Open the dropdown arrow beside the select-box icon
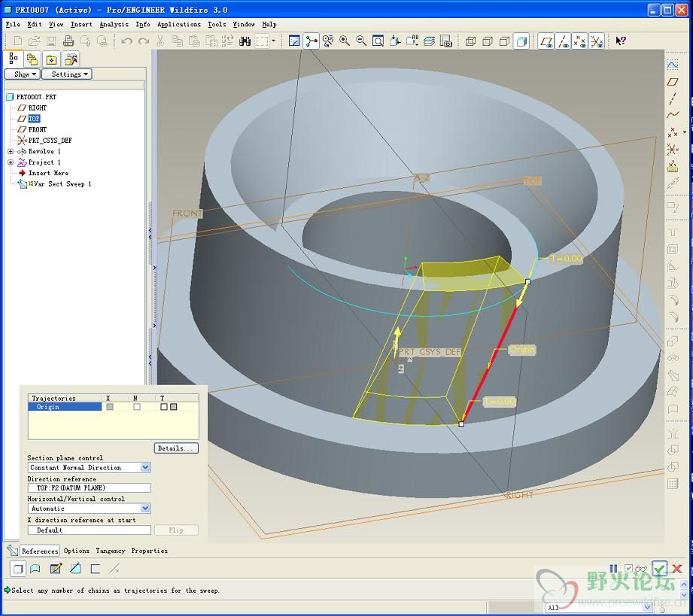This screenshot has height=616, width=693. [274, 41]
